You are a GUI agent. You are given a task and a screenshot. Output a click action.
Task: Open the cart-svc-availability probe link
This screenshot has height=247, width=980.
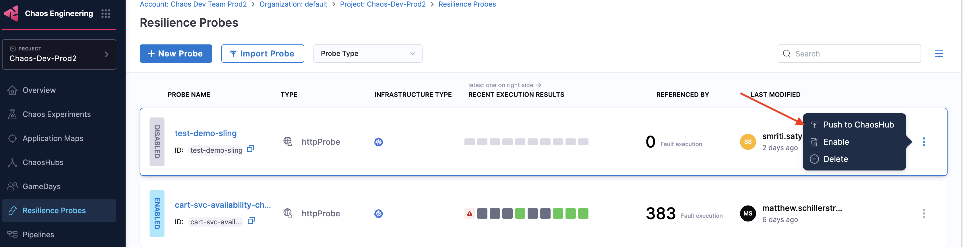point(222,205)
